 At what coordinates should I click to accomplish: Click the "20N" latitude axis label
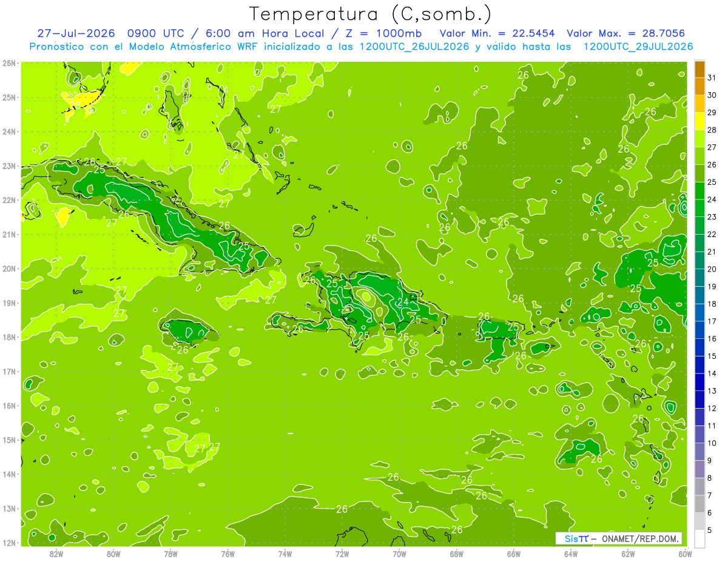[x=9, y=269]
